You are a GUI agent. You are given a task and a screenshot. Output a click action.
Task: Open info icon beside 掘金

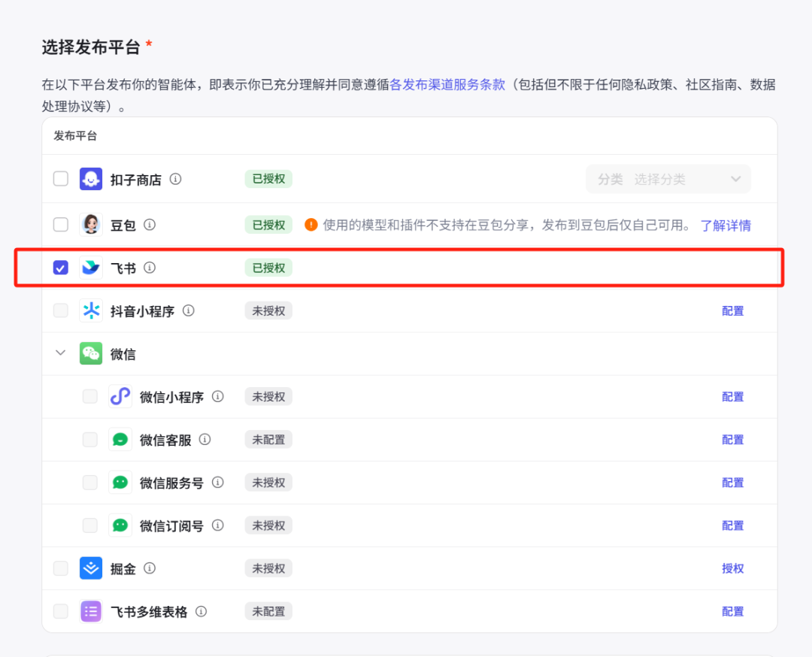(x=150, y=568)
